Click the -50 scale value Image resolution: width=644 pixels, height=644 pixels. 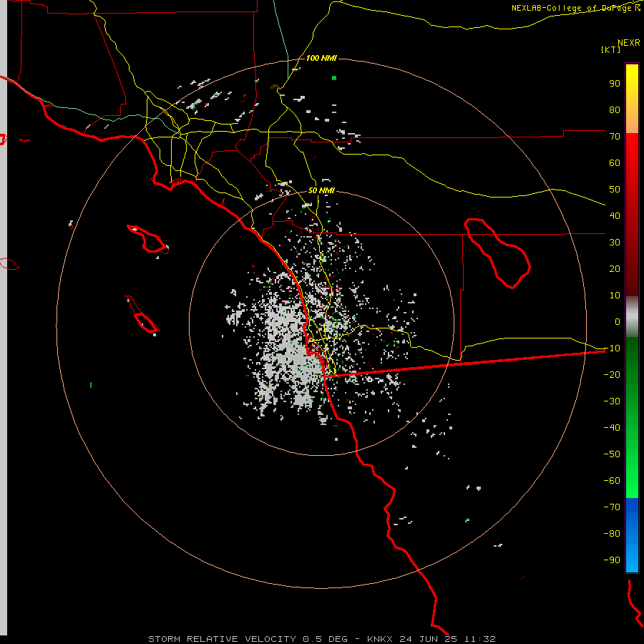tap(612, 454)
